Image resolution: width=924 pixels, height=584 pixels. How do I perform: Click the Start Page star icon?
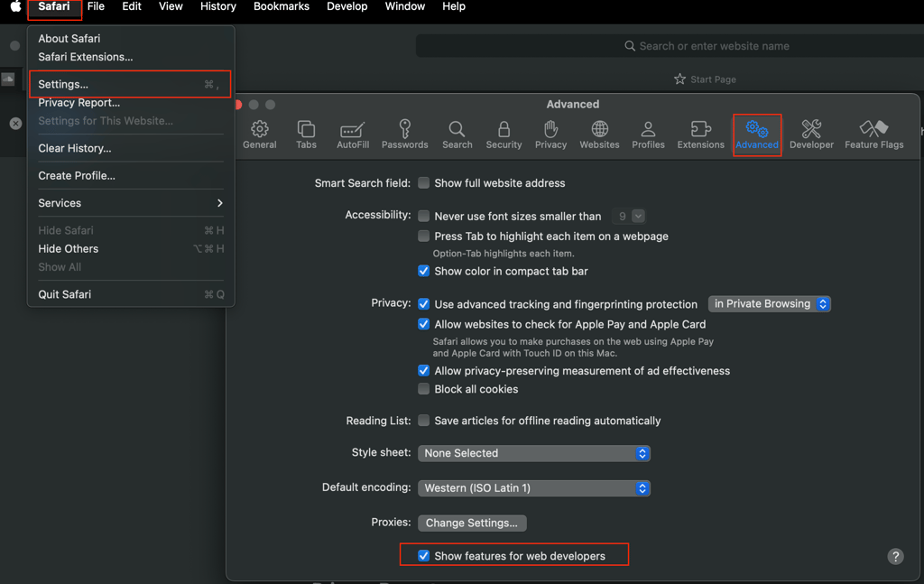pyautogui.click(x=679, y=79)
